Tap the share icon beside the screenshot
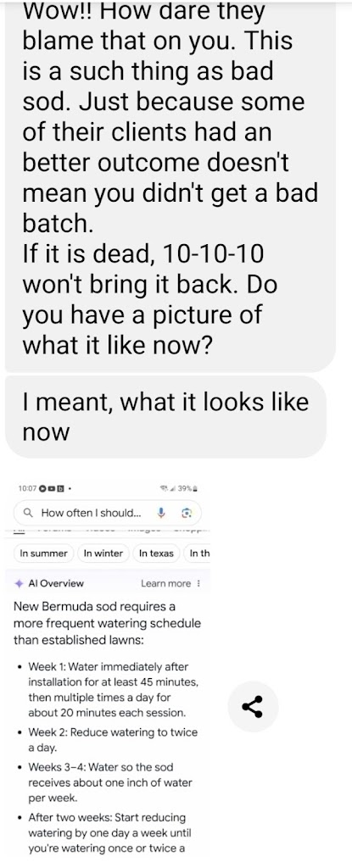352x868 pixels. (x=253, y=707)
